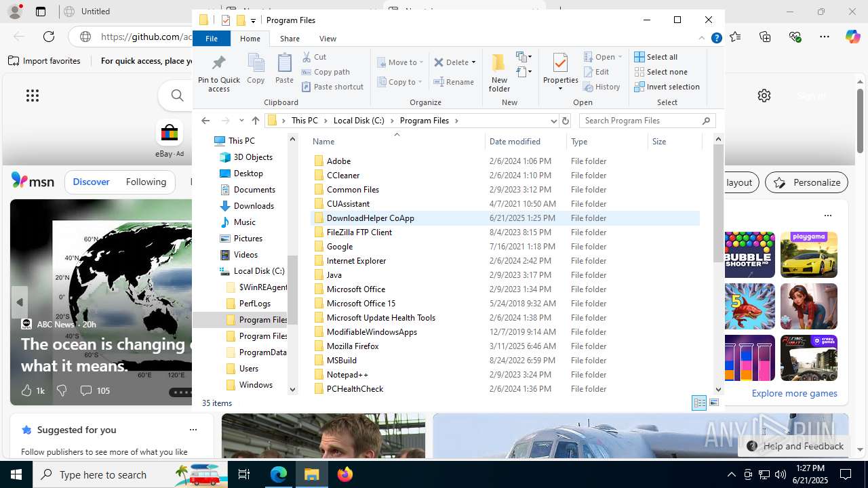Click Select none

click(x=660, y=72)
